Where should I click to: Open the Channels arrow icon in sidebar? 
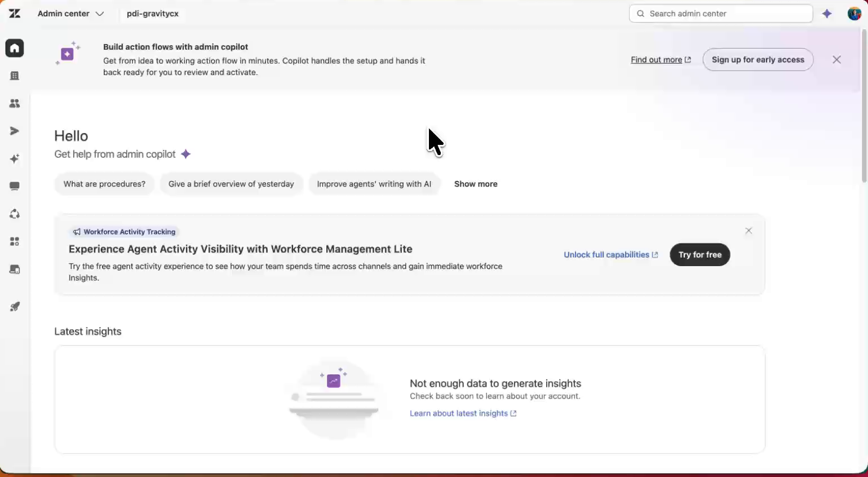[x=15, y=131]
